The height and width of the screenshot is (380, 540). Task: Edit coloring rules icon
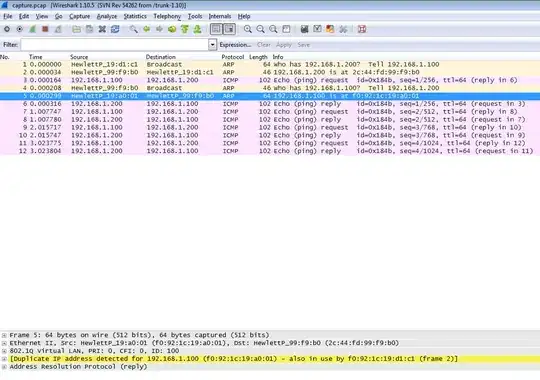click(330, 29)
